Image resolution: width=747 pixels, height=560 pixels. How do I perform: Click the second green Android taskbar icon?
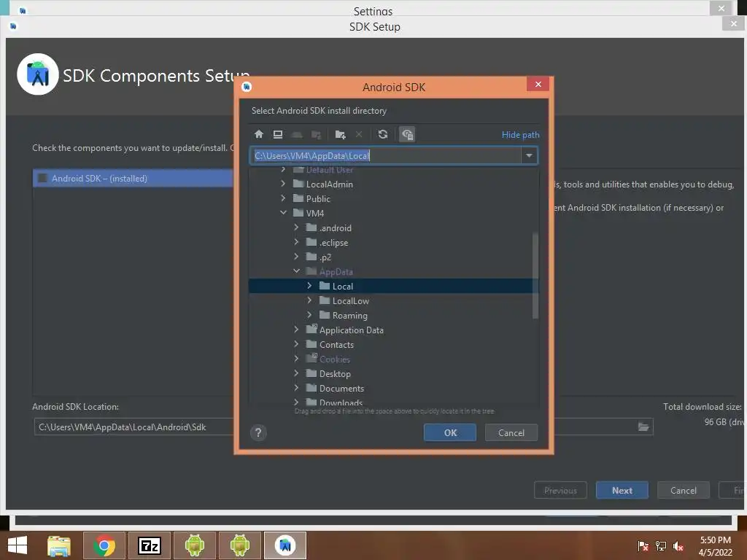pos(239,545)
